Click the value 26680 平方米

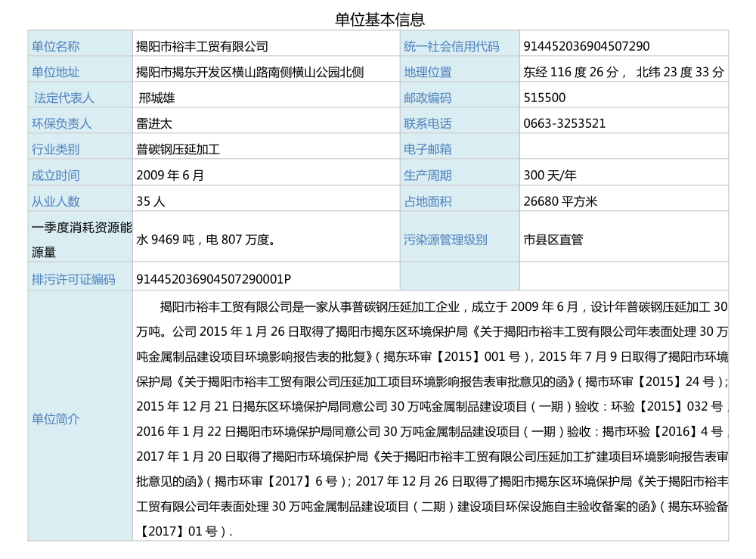(x=560, y=202)
